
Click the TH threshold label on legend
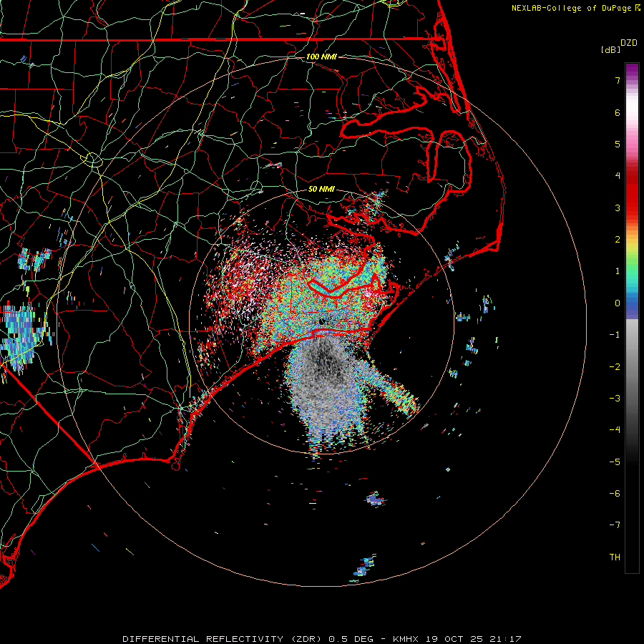[x=615, y=557]
